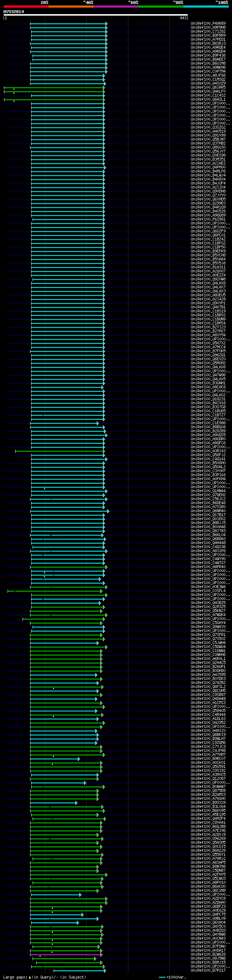Click the UniRef100_Q5ASM5 label
Viewport: 232px width, 980px height.
[208, 842]
